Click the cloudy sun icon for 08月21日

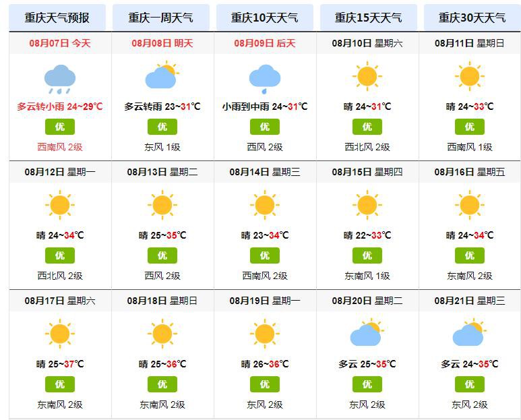(x=470, y=332)
